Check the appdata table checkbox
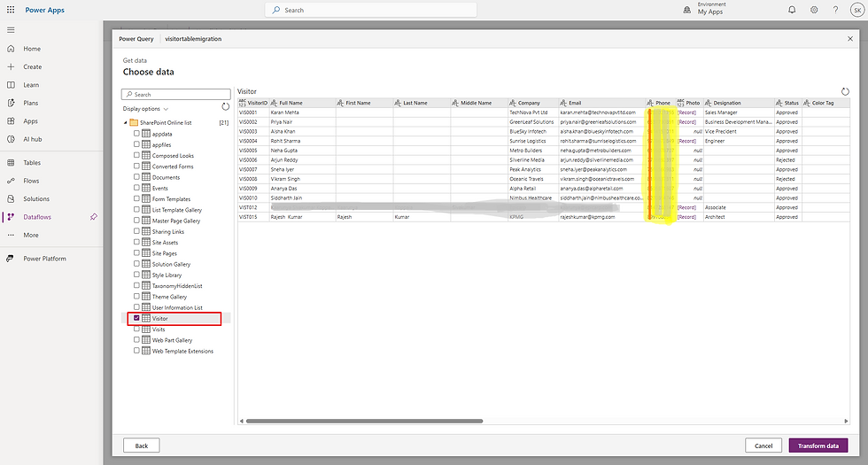 (x=136, y=134)
